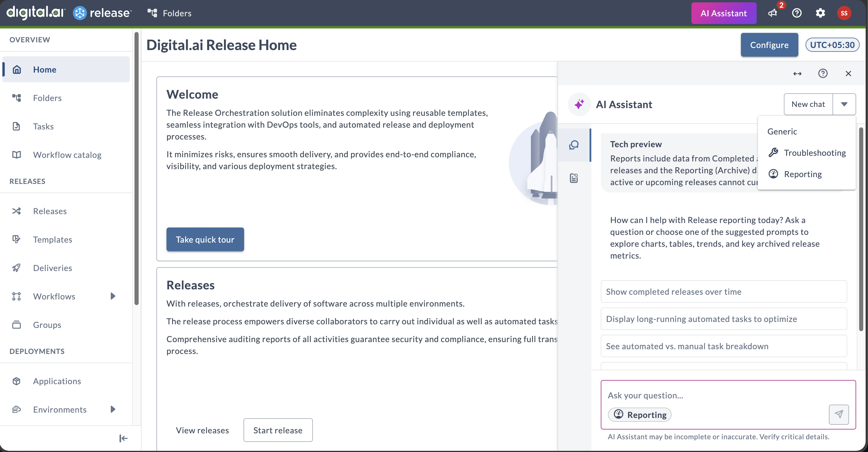
Task: Open Templates in the sidebar
Action: point(66,239)
